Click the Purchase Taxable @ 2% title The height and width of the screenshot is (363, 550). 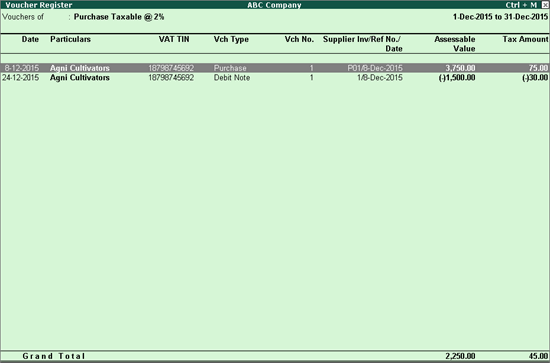[119, 17]
